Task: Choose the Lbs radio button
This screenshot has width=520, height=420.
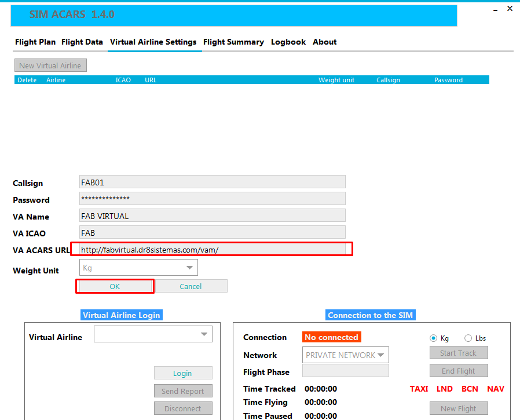Action: point(468,338)
